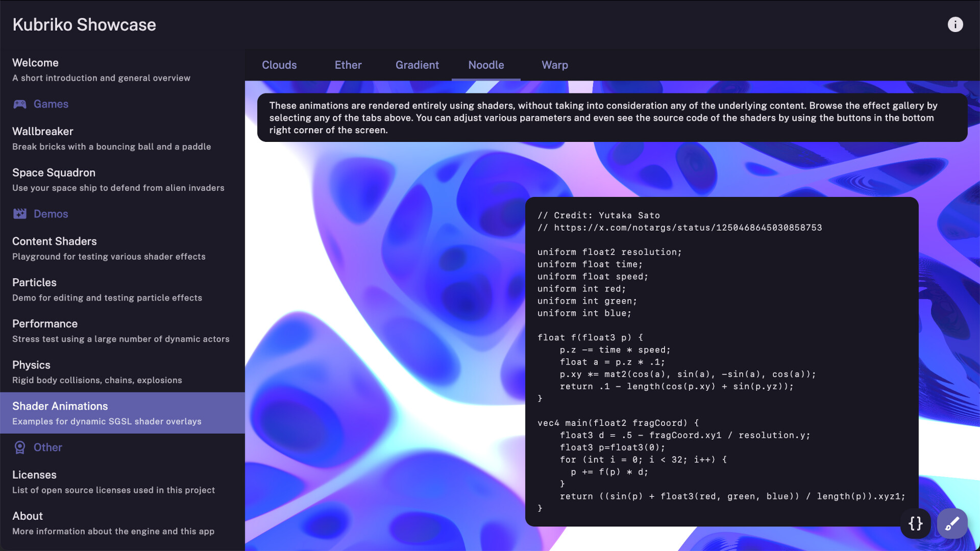The width and height of the screenshot is (980, 551).
Task: Click 'Stress test using a large number' subtitle
Action: tap(121, 339)
